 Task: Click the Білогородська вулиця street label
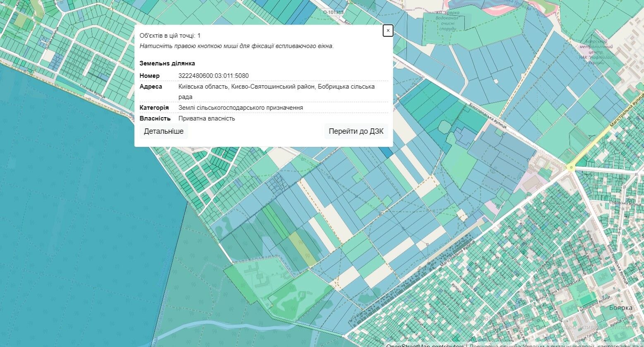tap(488, 116)
